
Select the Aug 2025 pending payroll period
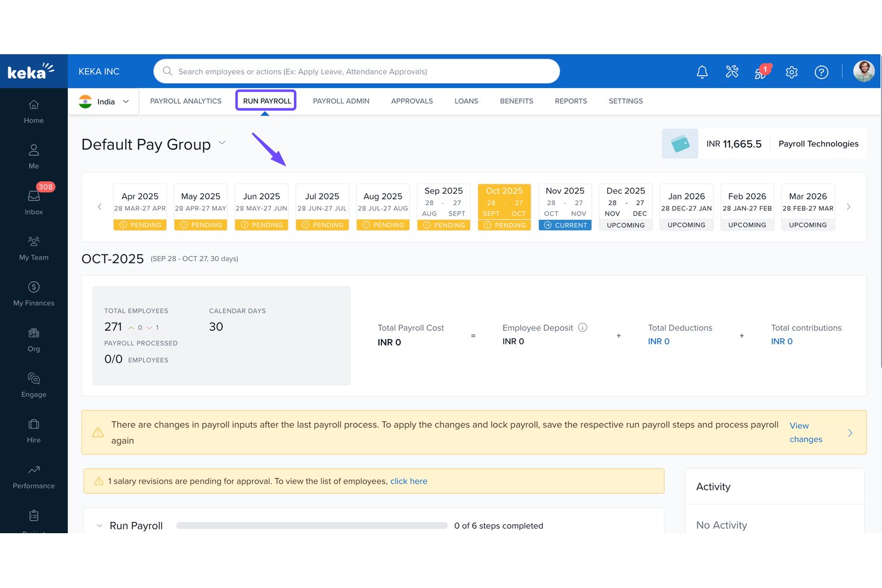pos(383,207)
